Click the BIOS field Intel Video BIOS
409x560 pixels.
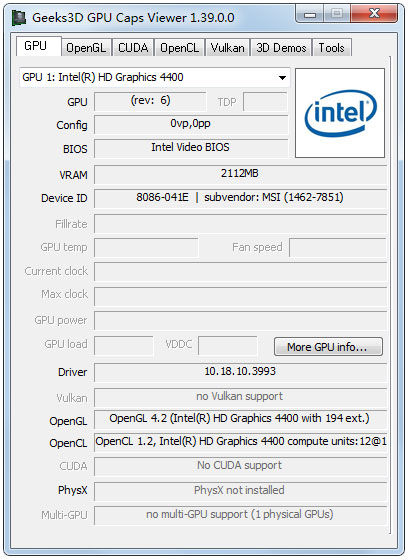(x=191, y=148)
